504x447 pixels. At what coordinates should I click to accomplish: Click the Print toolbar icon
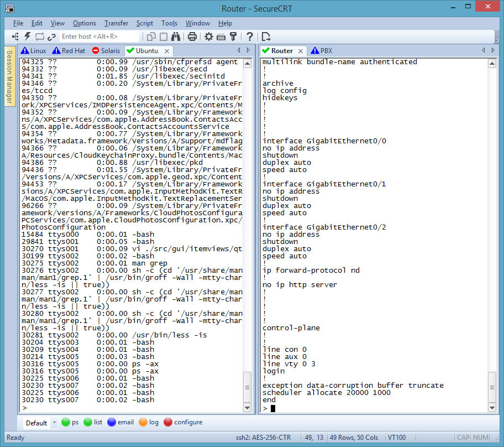pos(192,37)
